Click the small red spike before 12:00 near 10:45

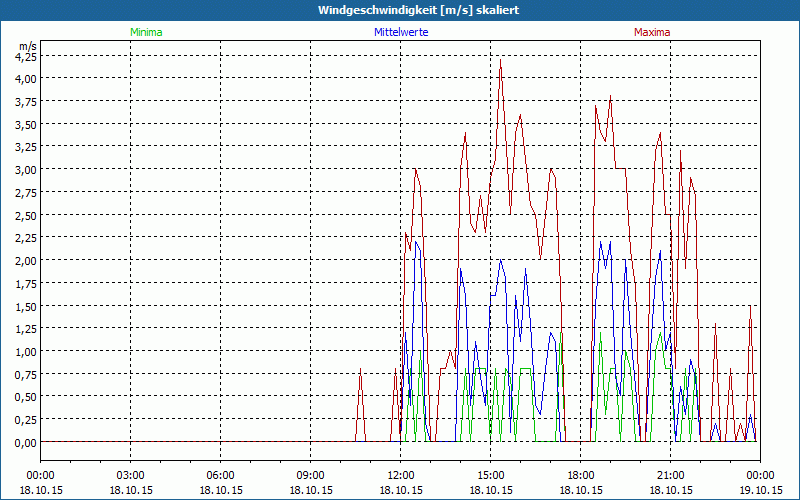(360, 403)
